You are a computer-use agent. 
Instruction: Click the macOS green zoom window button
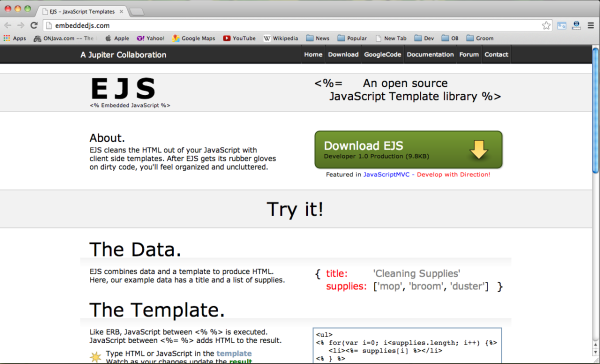point(27,8)
